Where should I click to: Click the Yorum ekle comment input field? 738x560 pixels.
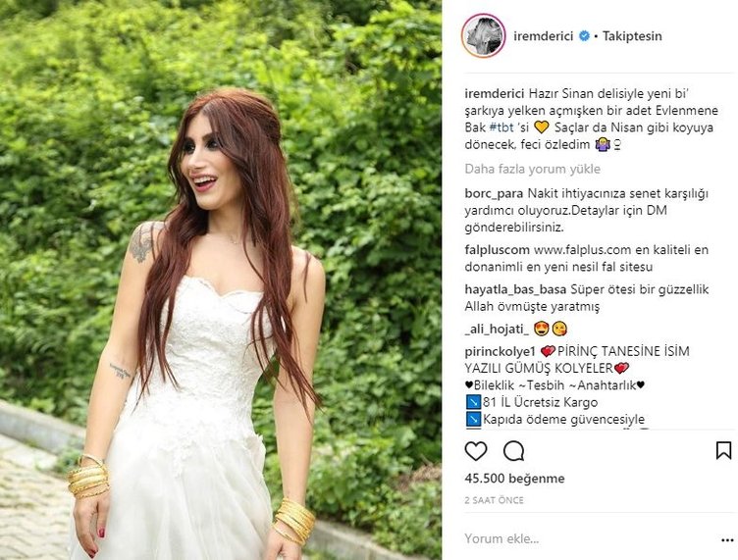tap(588, 538)
